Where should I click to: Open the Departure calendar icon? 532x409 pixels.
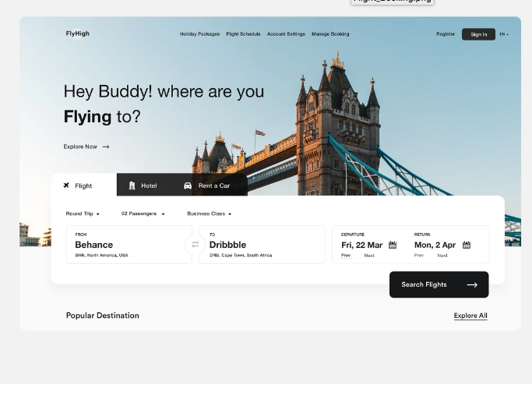pos(393,245)
